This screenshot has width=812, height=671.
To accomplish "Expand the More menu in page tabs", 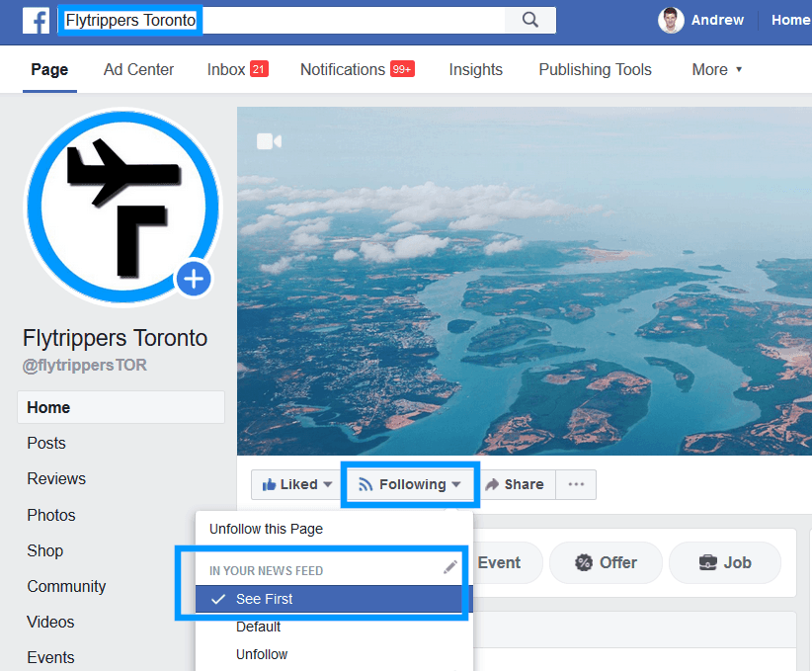I will pos(717,69).
